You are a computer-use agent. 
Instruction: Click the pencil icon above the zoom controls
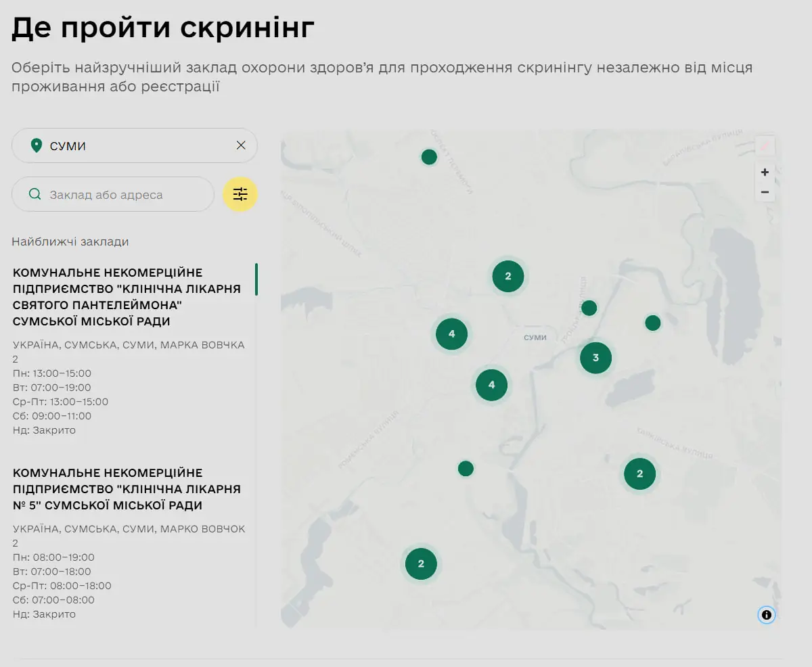[764, 145]
